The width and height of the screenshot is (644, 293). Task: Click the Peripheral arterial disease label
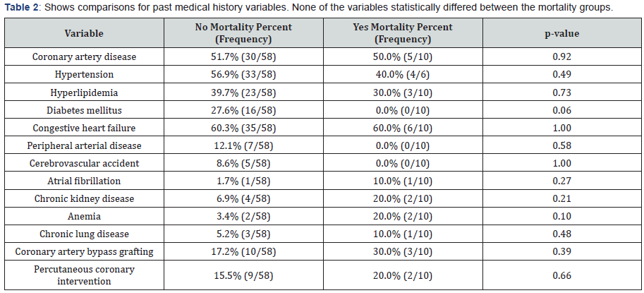point(84,145)
